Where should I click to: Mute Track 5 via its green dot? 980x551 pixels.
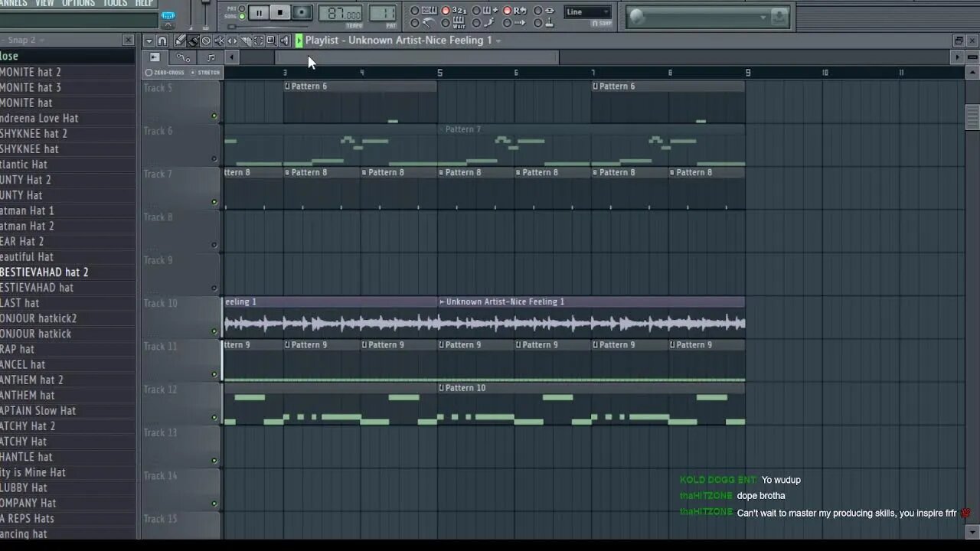(214, 116)
